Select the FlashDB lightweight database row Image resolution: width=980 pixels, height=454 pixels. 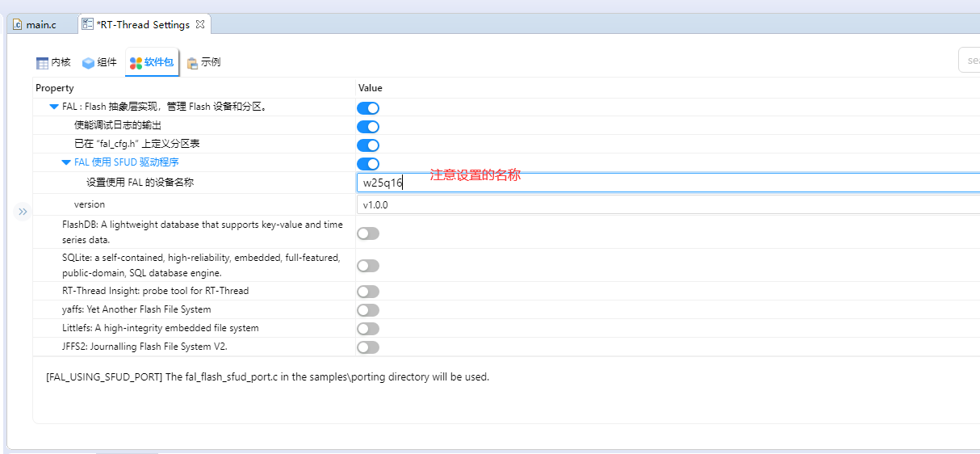tap(203, 232)
